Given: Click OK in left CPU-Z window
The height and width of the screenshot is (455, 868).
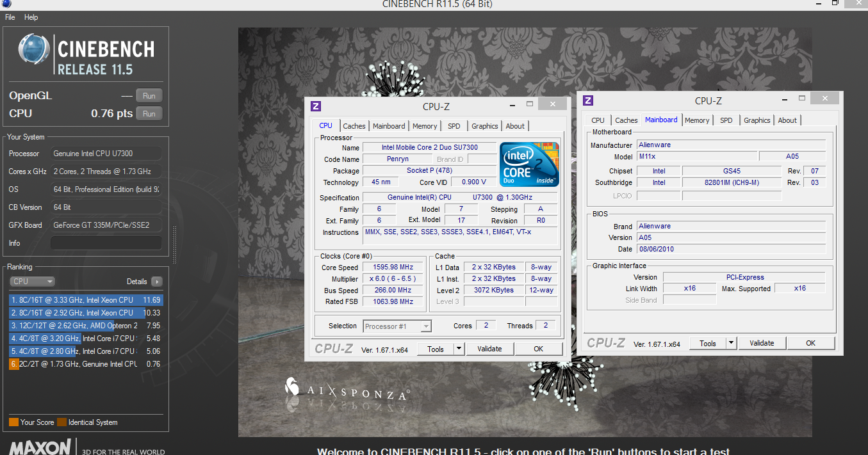Looking at the screenshot, I should click(x=538, y=349).
